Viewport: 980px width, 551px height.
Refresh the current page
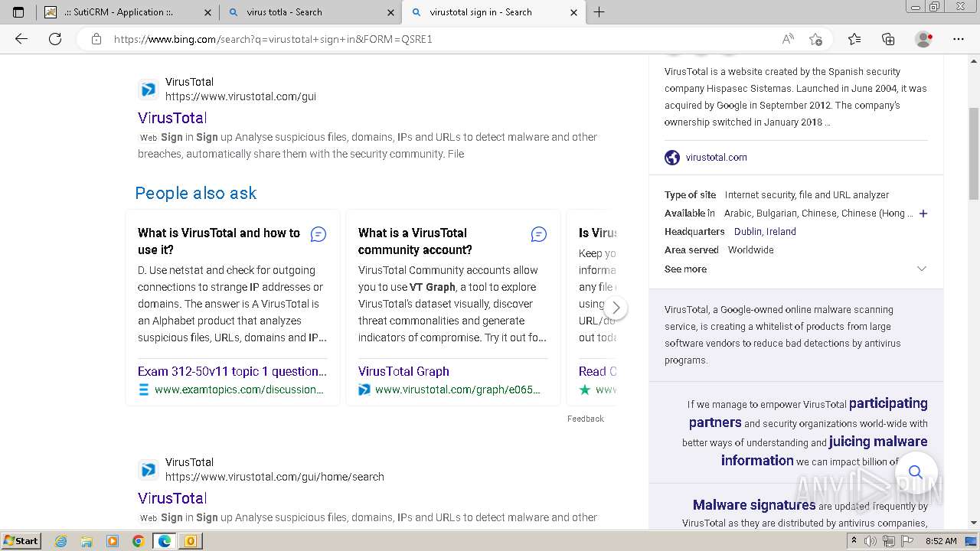pyautogui.click(x=55, y=39)
